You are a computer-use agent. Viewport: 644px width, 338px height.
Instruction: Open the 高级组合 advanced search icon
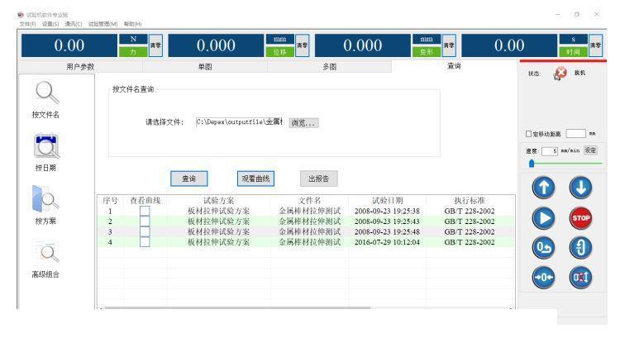click(46, 251)
